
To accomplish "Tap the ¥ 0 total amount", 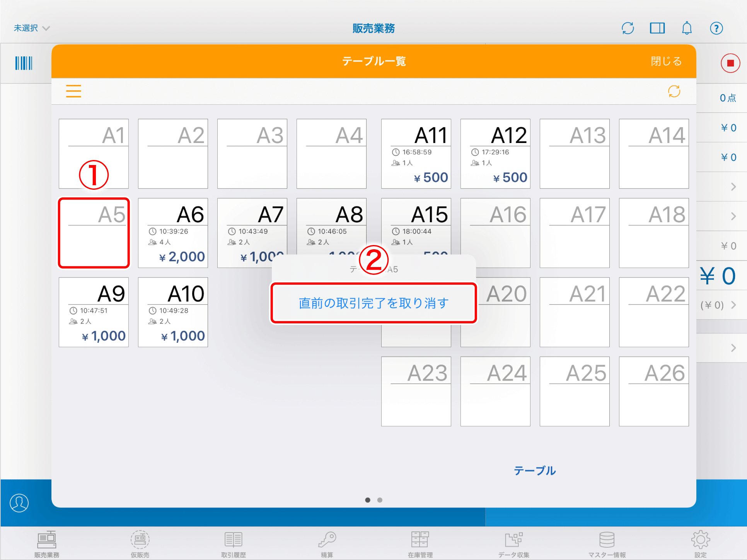I will [x=718, y=276].
